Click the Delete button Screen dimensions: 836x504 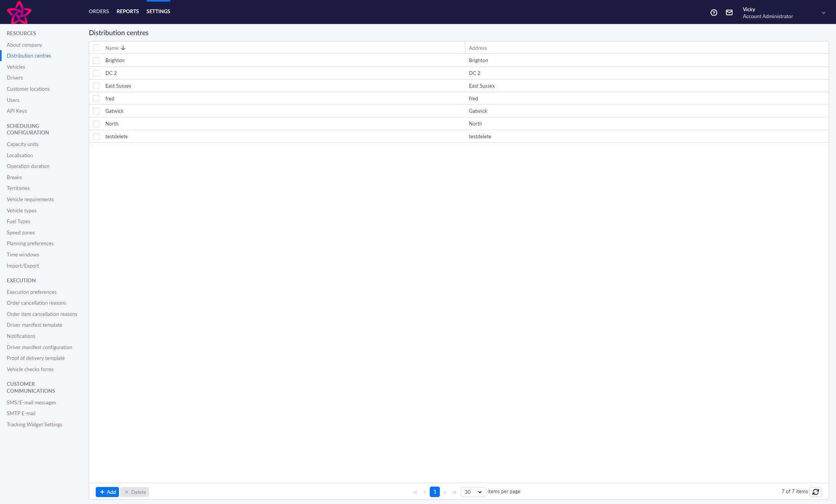135,492
